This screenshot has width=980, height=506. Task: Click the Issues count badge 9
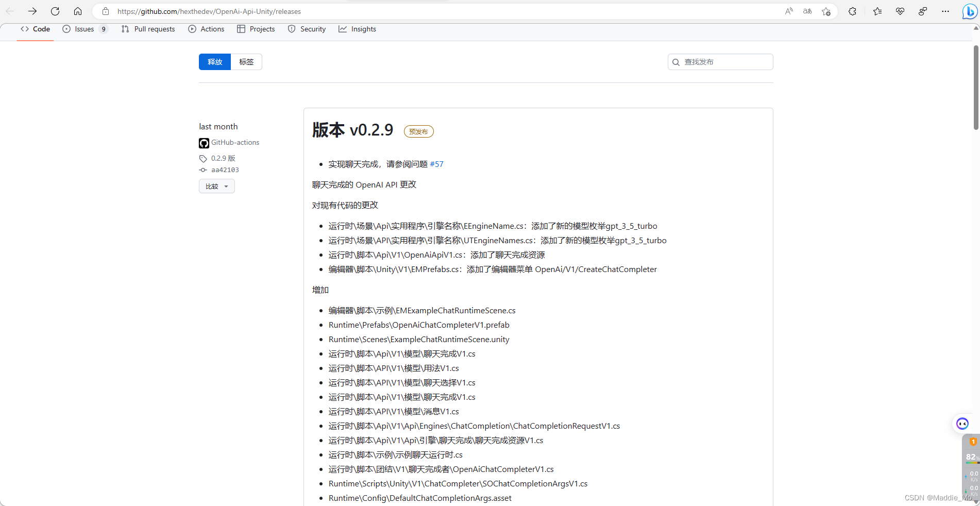click(104, 29)
